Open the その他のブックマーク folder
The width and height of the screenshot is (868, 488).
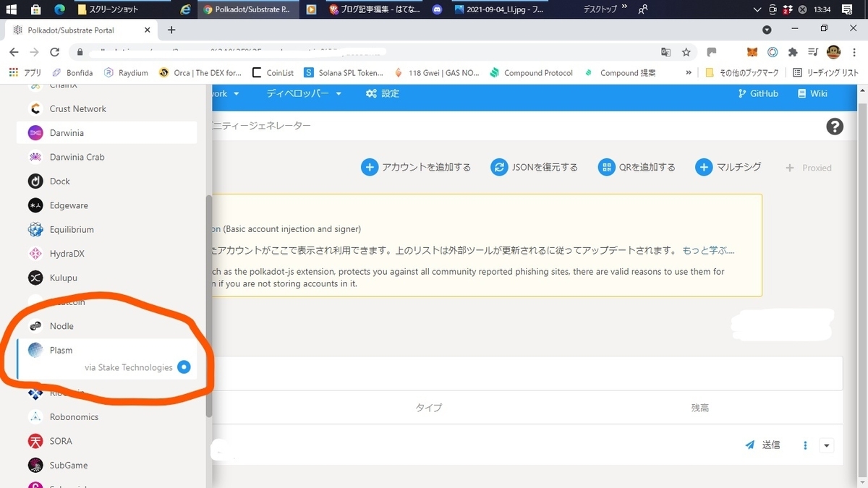741,72
